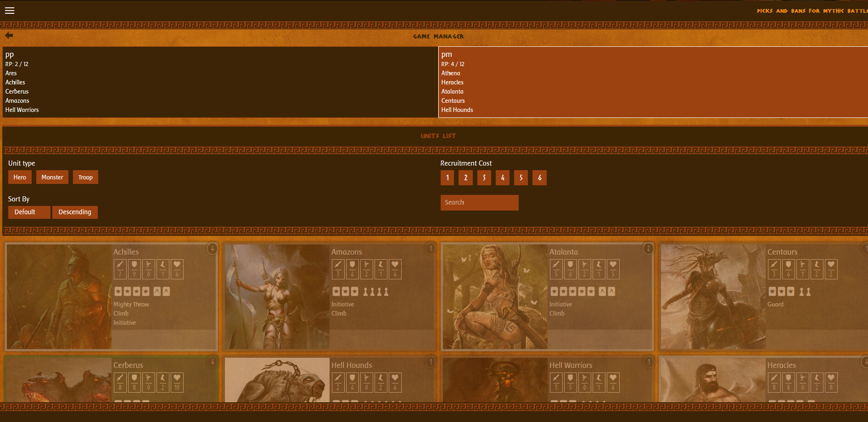
Task: Click the Amazons portrait artwork
Action: pos(277,296)
